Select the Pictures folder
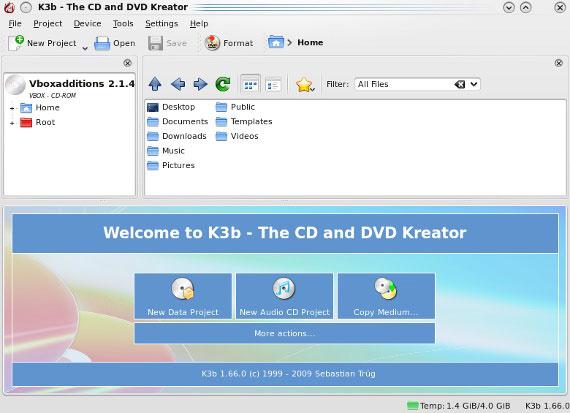Viewport: 570px width, 413px height. 171,165
